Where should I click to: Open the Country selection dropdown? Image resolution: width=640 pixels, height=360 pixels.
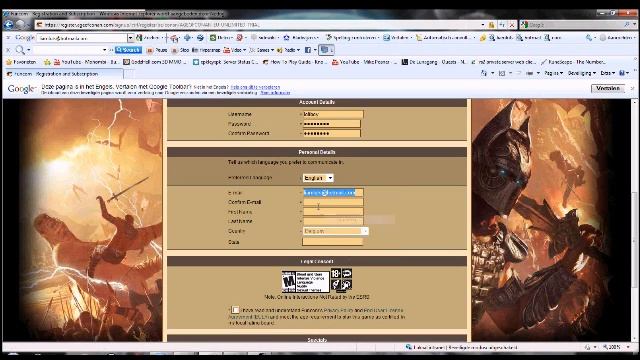click(335, 231)
